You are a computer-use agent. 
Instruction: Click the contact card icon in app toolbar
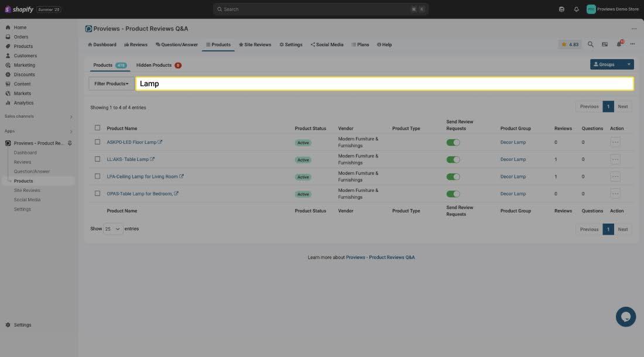coord(605,44)
